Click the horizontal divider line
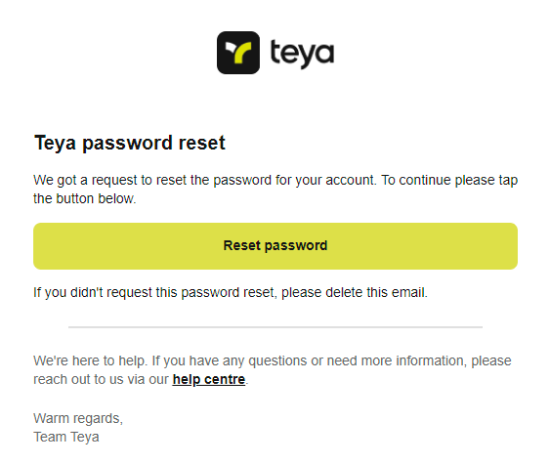Image resolution: width=550 pixels, height=476 pixels. point(275,327)
